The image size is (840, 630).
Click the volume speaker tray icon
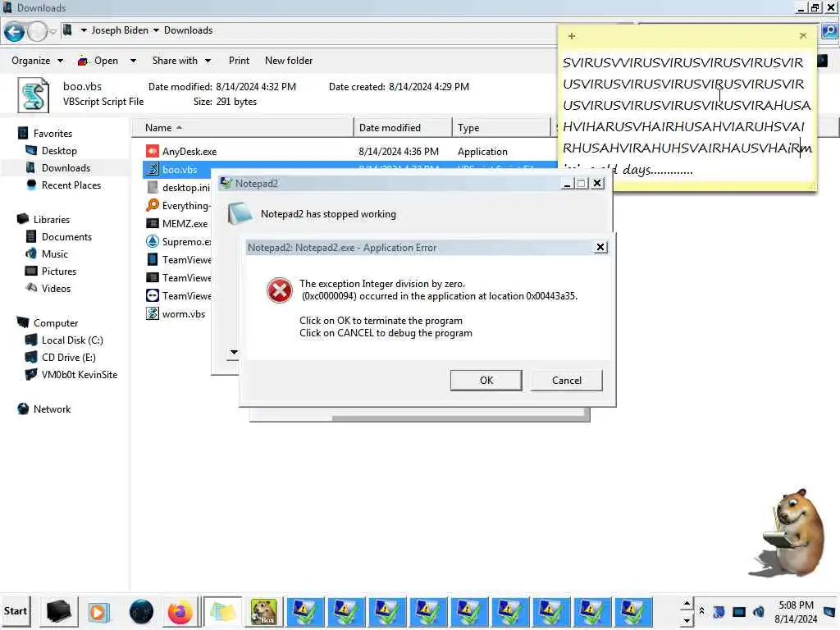pyautogui.click(x=759, y=611)
